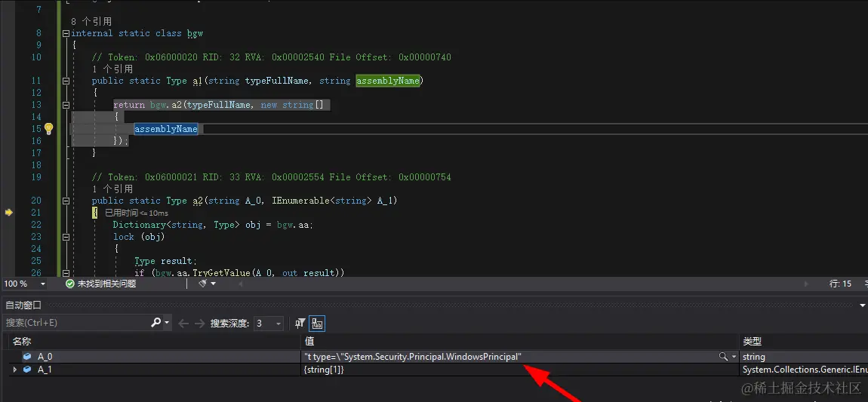The image size is (868, 402).
Task: Click the '行: 15' line indicator
Action: (840, 284)
